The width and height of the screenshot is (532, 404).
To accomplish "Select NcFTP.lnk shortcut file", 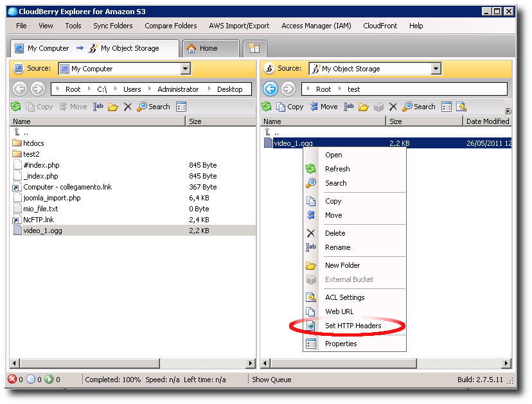I will click(x=39, y=220).
